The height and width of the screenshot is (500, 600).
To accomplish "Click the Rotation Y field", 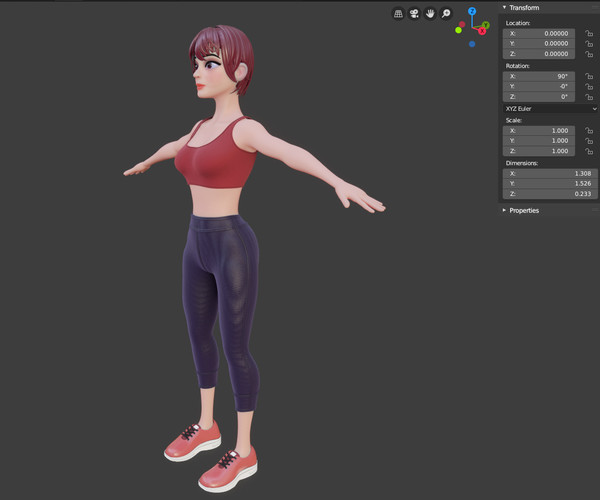I will [539, 86].
